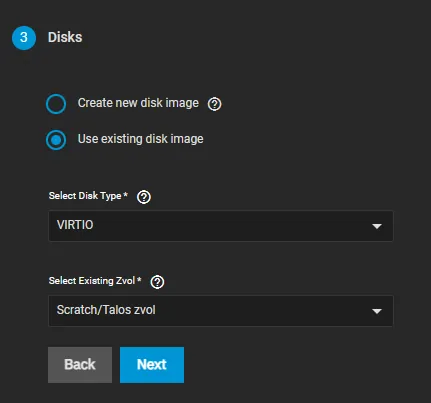
Task: Open the VIRTIO disk type dropdown
Action: pyautogui.click(x=221, y=226)
